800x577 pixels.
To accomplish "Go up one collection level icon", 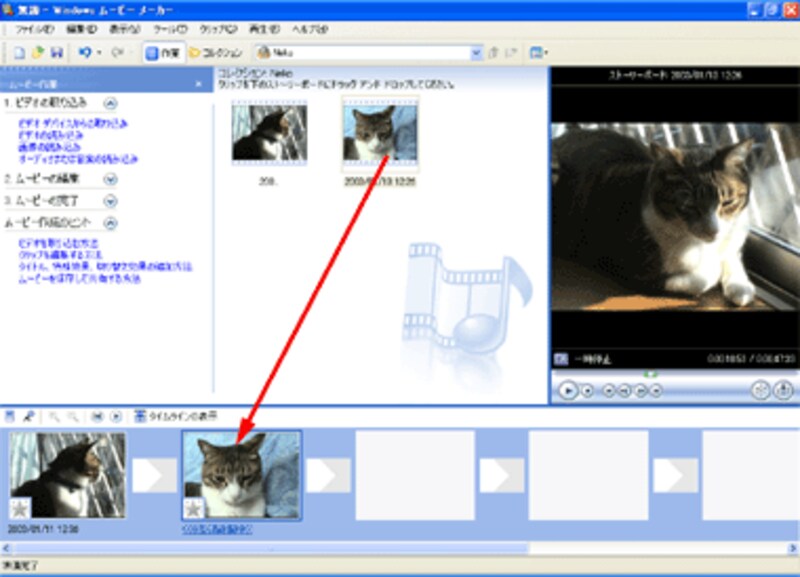I will pyautogui.click(x=493, y=53).
